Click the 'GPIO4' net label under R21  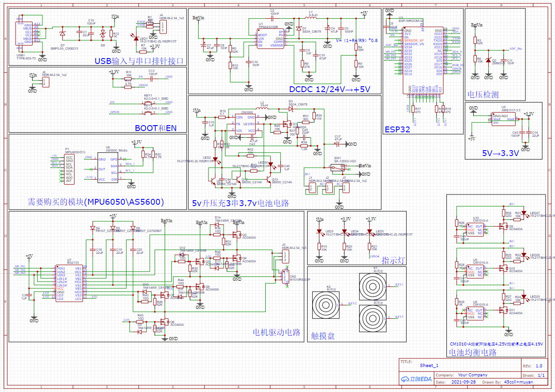(374, 257)
